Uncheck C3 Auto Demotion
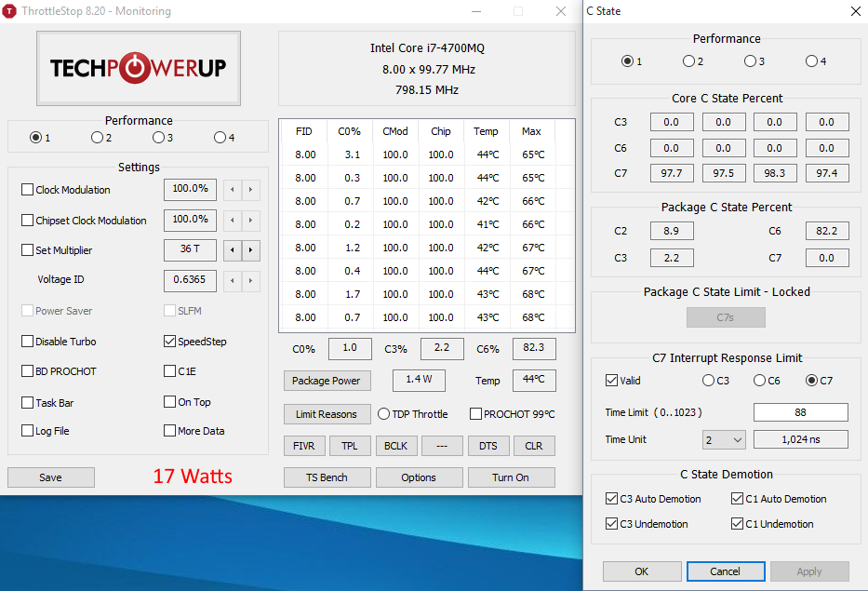This screenshot has height=591, width=868. point(612,499)
